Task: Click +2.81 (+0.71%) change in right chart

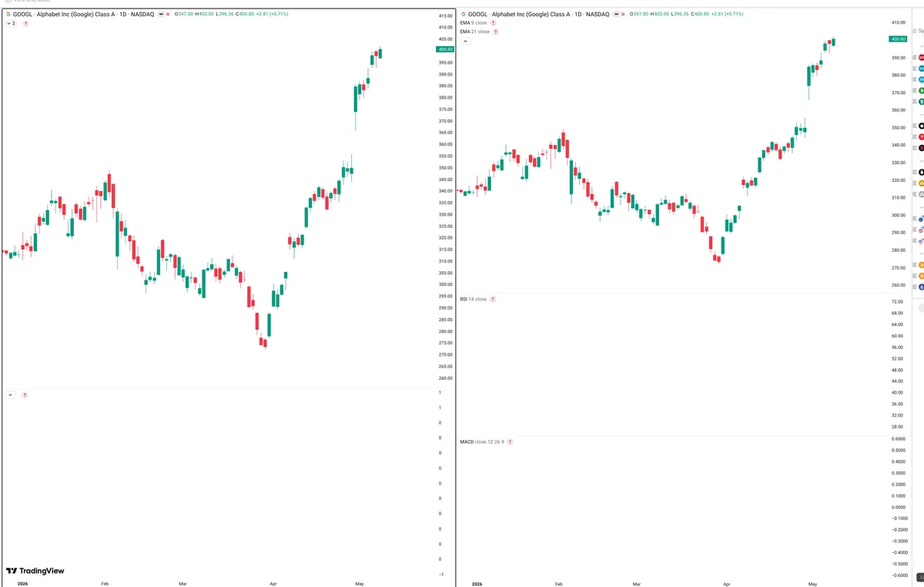Action: click(726, 14)
